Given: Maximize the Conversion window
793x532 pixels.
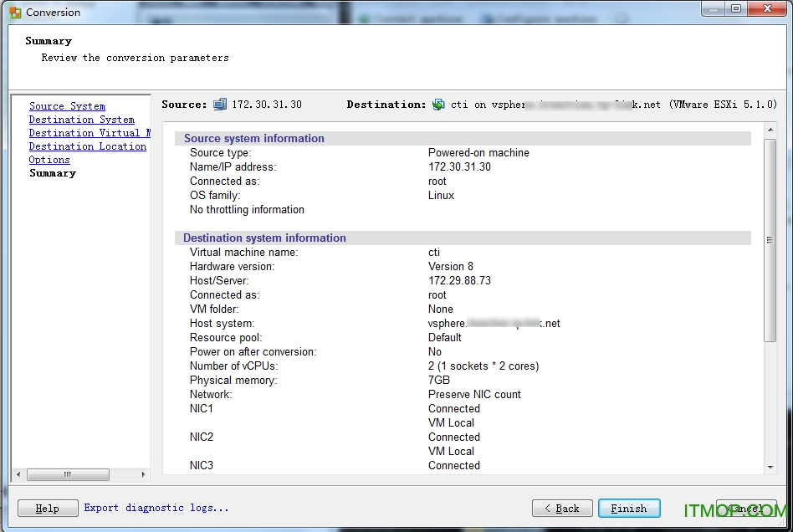Looking at the screenshot, I should click(x=736, y=8).
